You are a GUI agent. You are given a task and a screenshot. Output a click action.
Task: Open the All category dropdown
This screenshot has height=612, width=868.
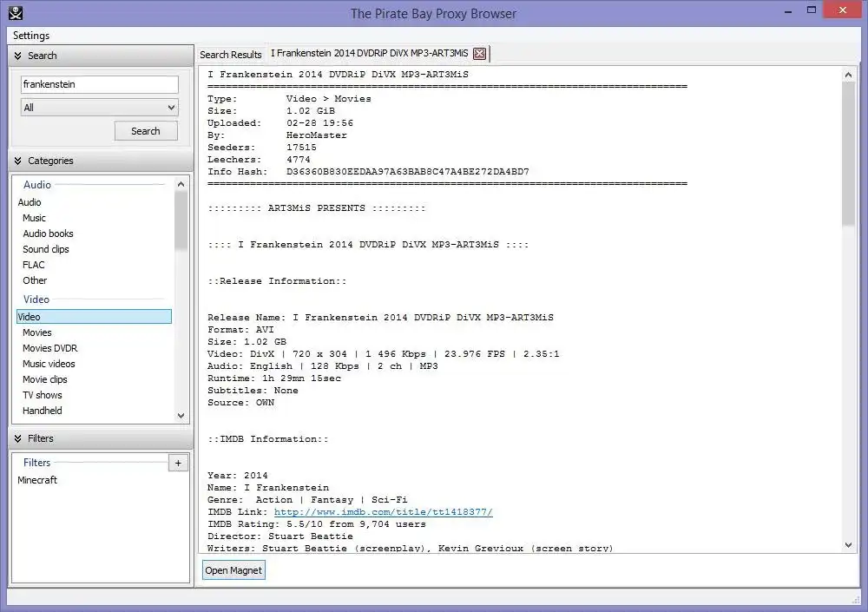point(100,108)
